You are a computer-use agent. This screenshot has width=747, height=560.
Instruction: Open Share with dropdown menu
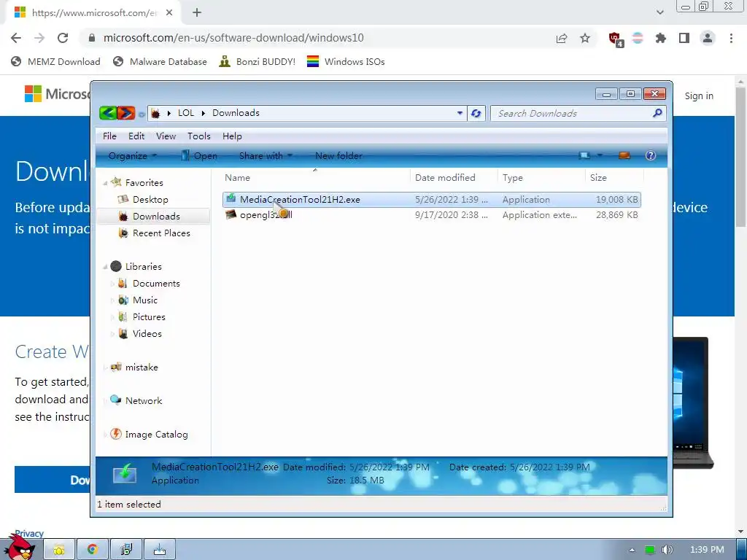point(266,156)
